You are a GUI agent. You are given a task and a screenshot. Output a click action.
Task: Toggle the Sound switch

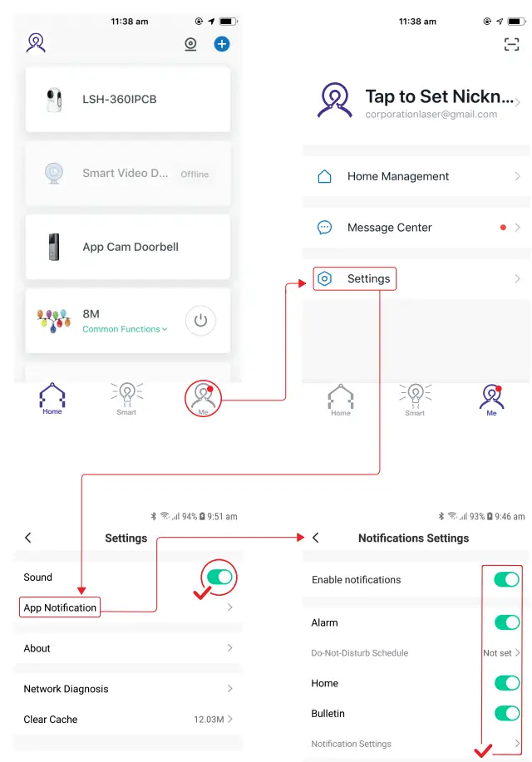219,577
